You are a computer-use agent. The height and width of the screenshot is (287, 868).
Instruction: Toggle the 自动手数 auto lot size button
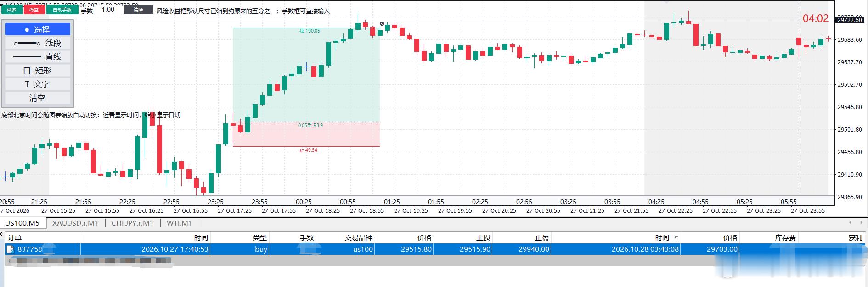coord(62,10)
